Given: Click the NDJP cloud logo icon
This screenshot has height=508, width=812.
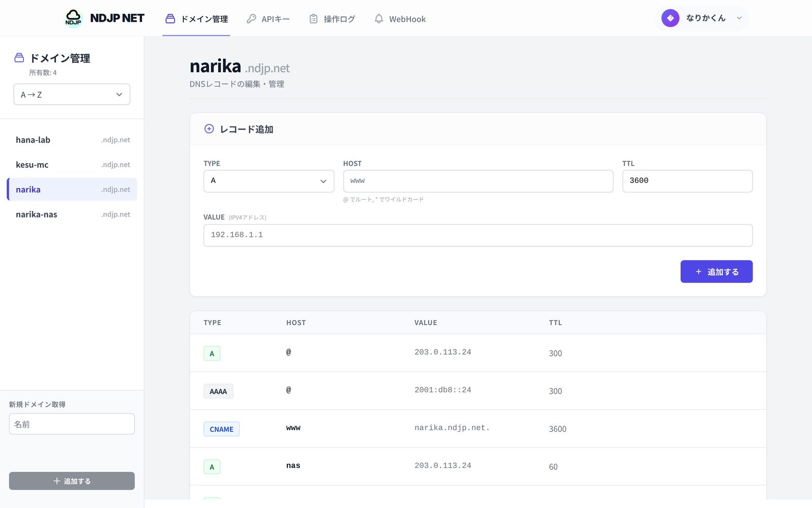Looking at the screenshot, I should pos(74,18).
